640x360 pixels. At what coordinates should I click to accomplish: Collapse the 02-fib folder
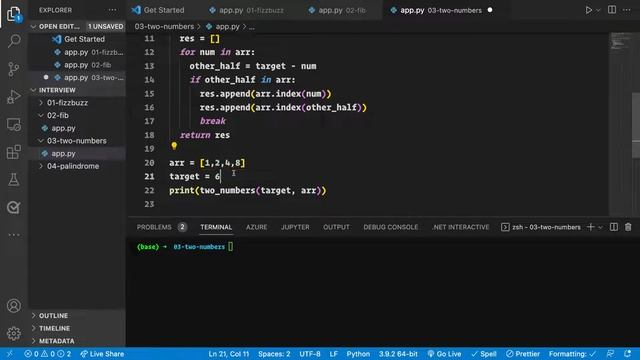coord(78,116)
